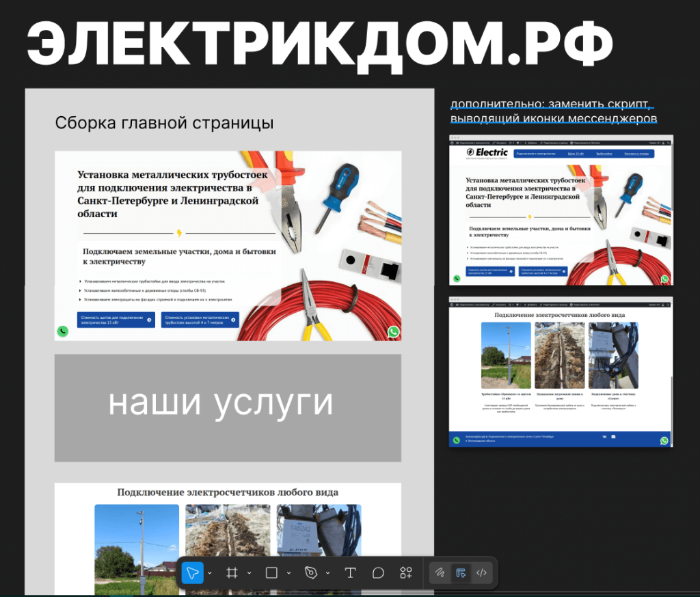Select the Text tool
Screen dimensions: 700x597
(351, 573)
